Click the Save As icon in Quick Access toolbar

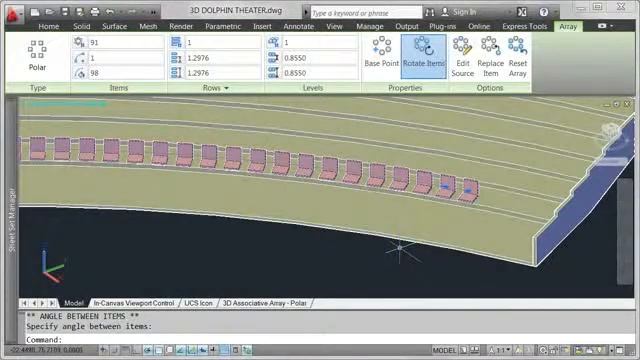[x=80, y=12]
